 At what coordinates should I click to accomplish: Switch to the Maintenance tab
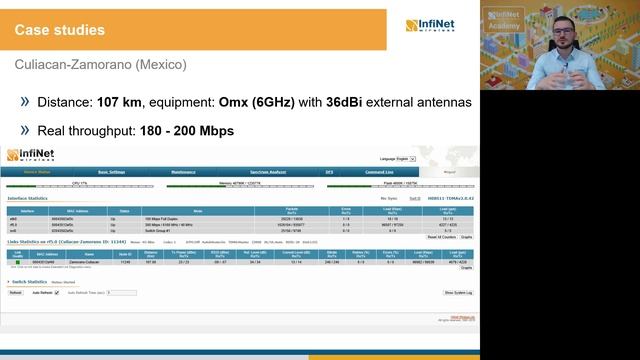click(x=183, y=172)
